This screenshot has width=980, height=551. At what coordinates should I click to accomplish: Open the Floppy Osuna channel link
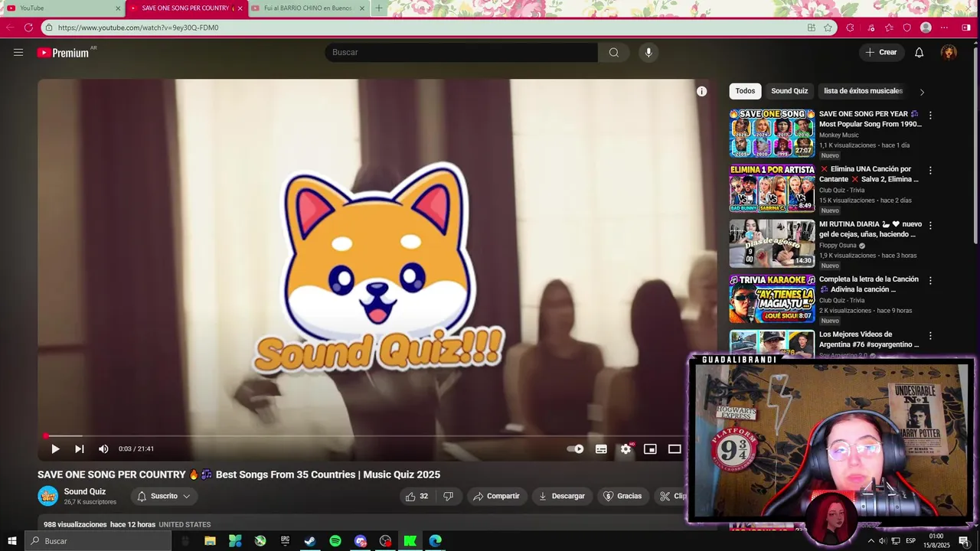click(838, 246)
